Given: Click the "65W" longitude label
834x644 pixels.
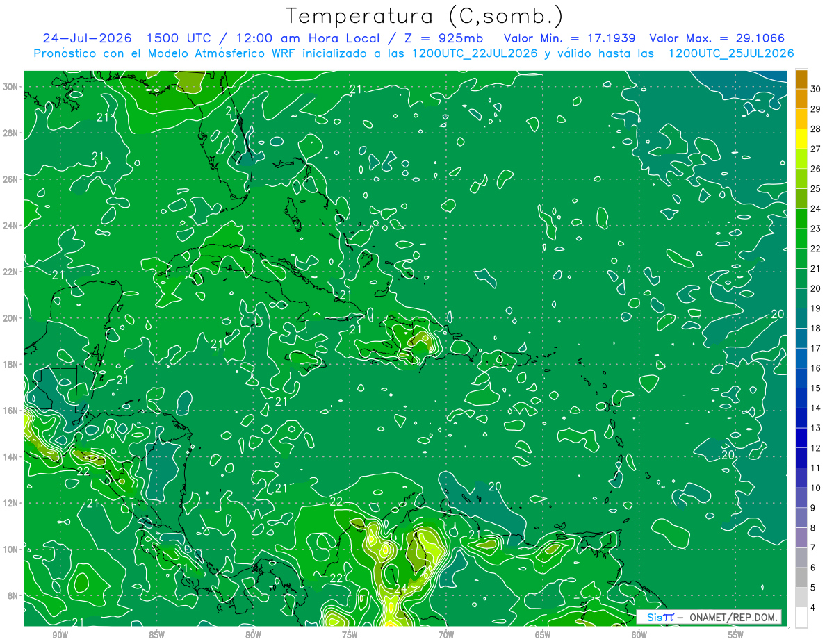Looking at the screenshot, I should [x=543, y=635].
